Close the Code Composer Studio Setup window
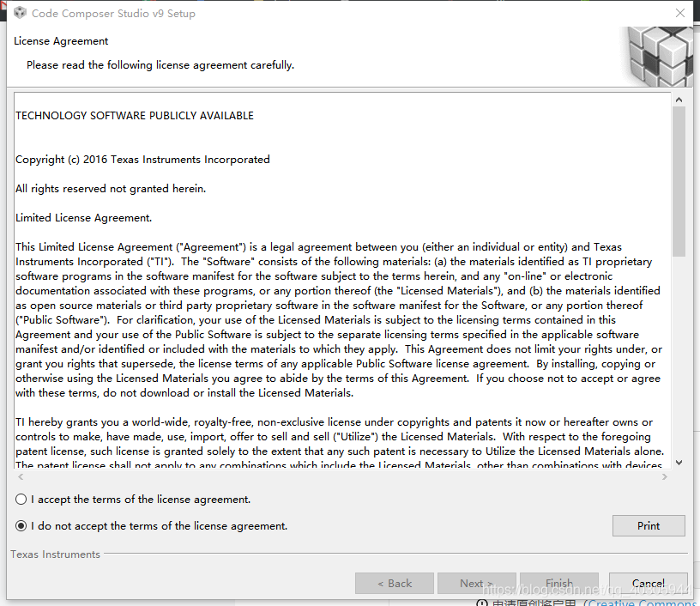The height and width of the screenshot is (606, 700). [x=680, y=13]
